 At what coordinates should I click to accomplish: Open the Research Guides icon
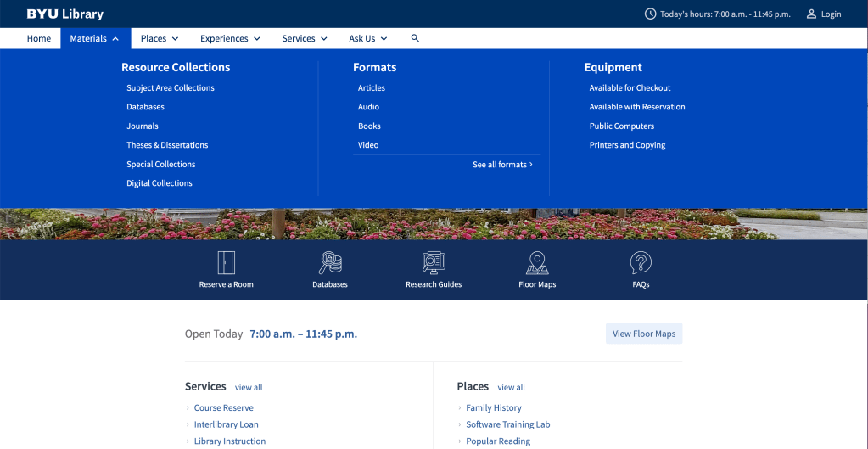point(434,263)
